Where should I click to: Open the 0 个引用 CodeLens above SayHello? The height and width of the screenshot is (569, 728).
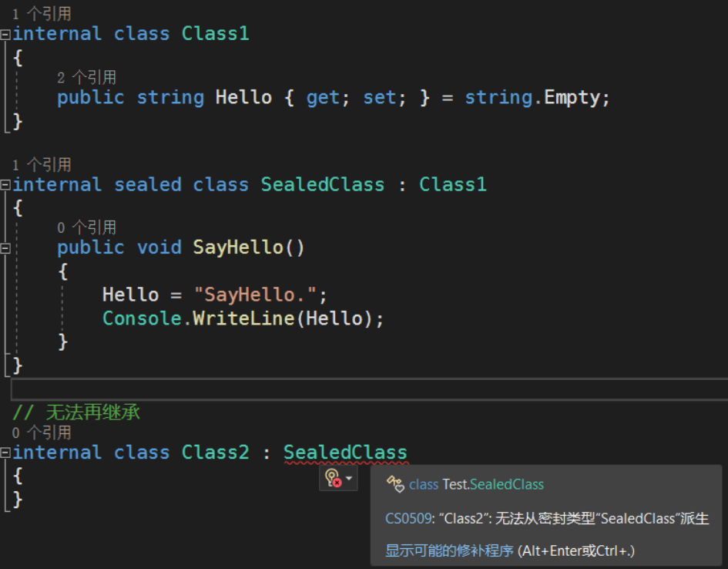click(x=86, y=227)
